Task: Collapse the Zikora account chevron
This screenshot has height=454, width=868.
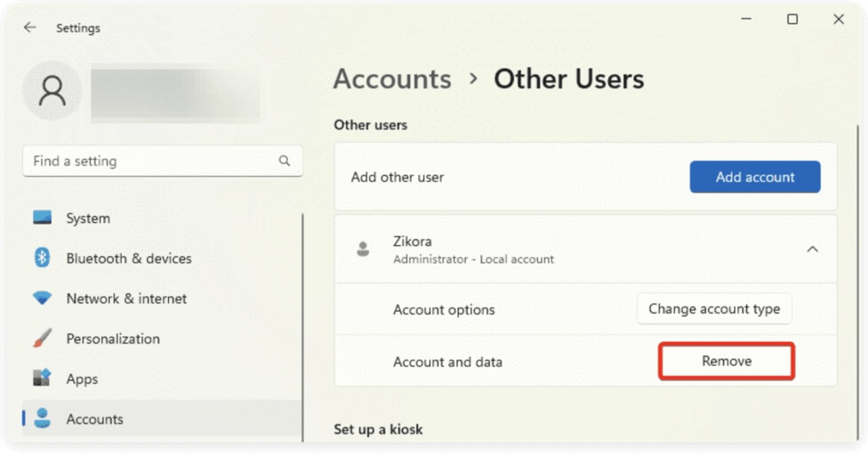Action: coord(812,250)
